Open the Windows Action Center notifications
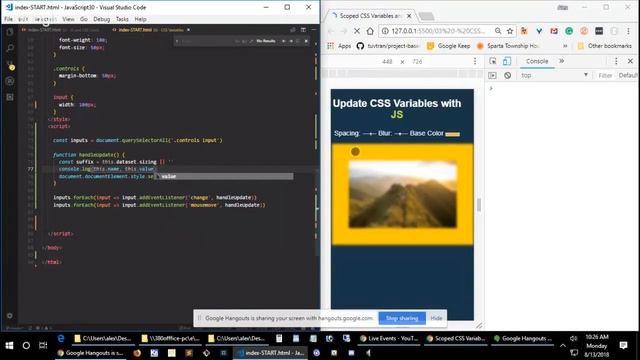The image size is (640, 360). [x=623, y=346]
